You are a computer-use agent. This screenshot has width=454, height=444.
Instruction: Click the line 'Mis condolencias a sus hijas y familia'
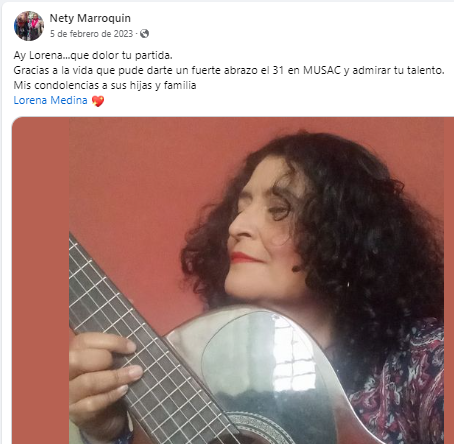click(105, 85)
